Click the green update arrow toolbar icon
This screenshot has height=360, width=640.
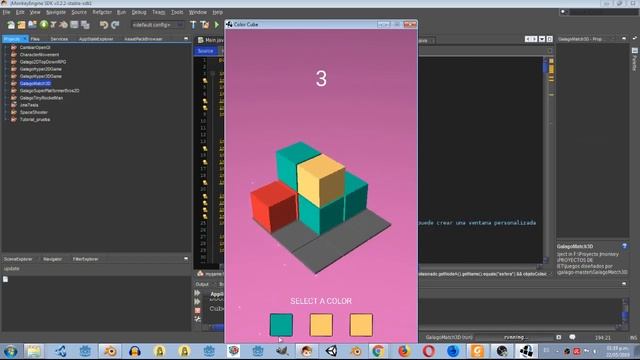[43, 24]
